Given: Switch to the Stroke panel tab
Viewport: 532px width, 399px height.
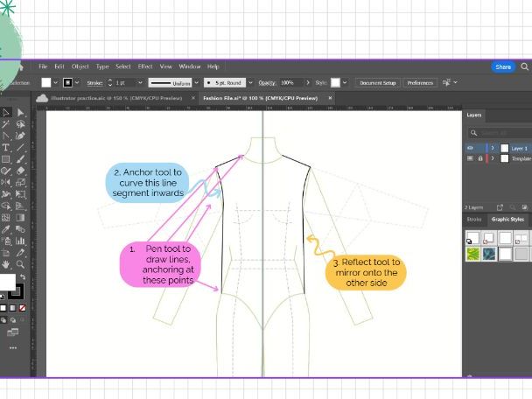Looking at the screenshot, I should [x=474, y=219].
